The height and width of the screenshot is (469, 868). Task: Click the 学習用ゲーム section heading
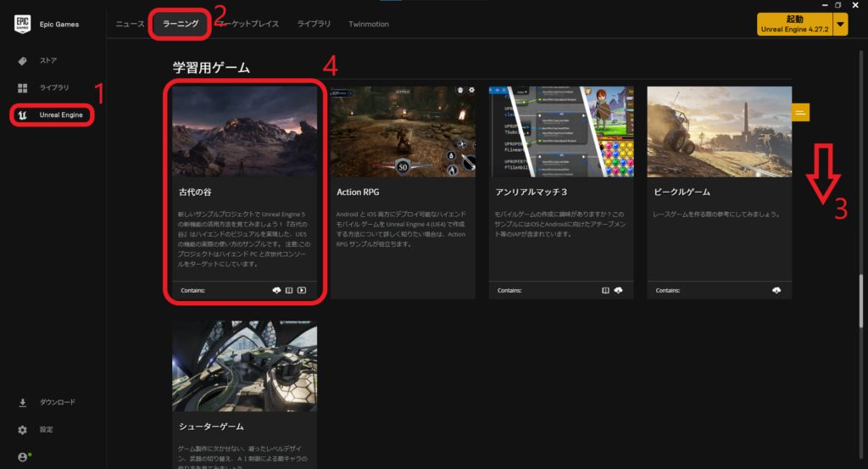point(211,68)
